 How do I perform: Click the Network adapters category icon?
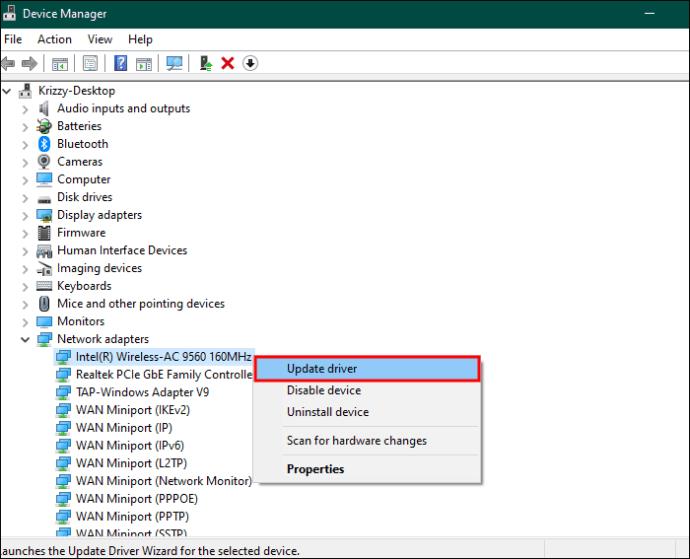pos(44,339)
